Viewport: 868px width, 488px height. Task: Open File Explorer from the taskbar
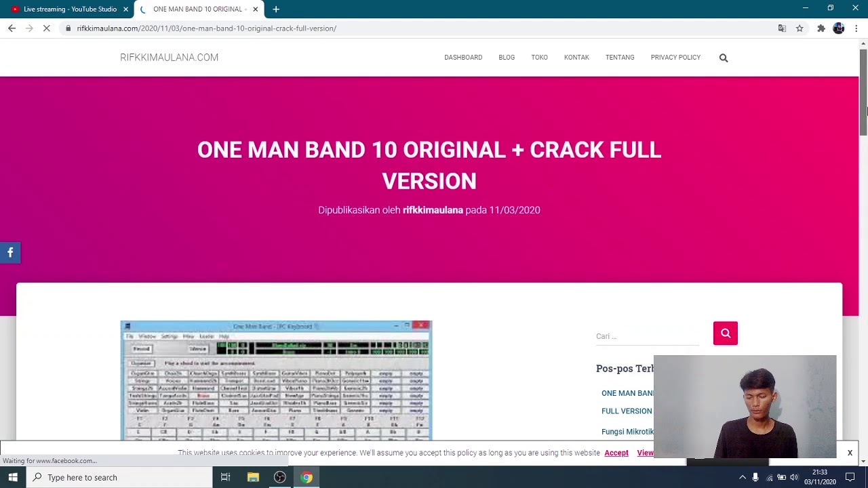(253, 477)
